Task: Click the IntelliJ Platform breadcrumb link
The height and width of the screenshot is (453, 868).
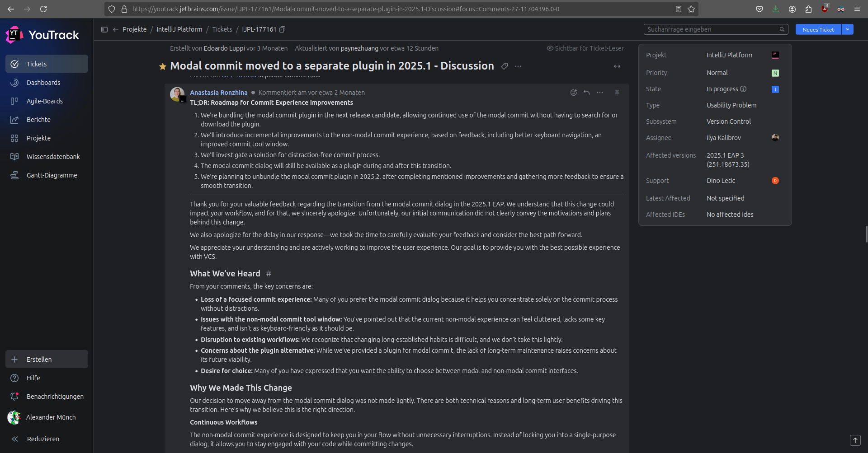Action: click(179, 29)
